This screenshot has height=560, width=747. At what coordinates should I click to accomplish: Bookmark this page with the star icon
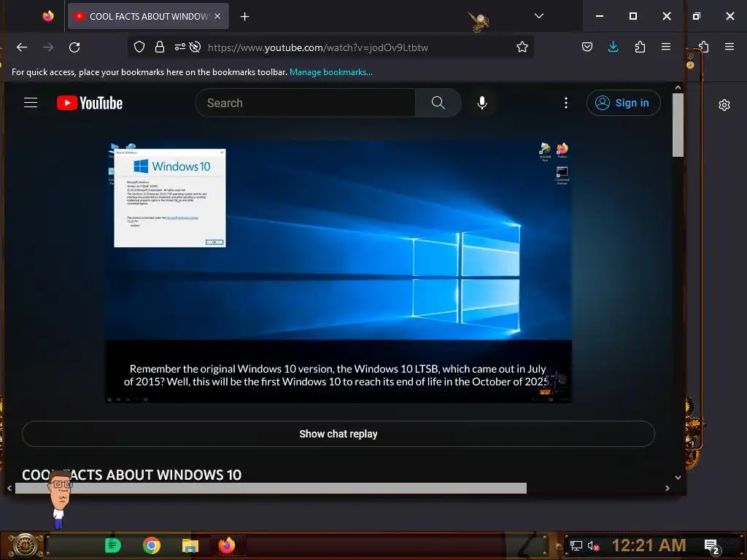click(522, 47)
